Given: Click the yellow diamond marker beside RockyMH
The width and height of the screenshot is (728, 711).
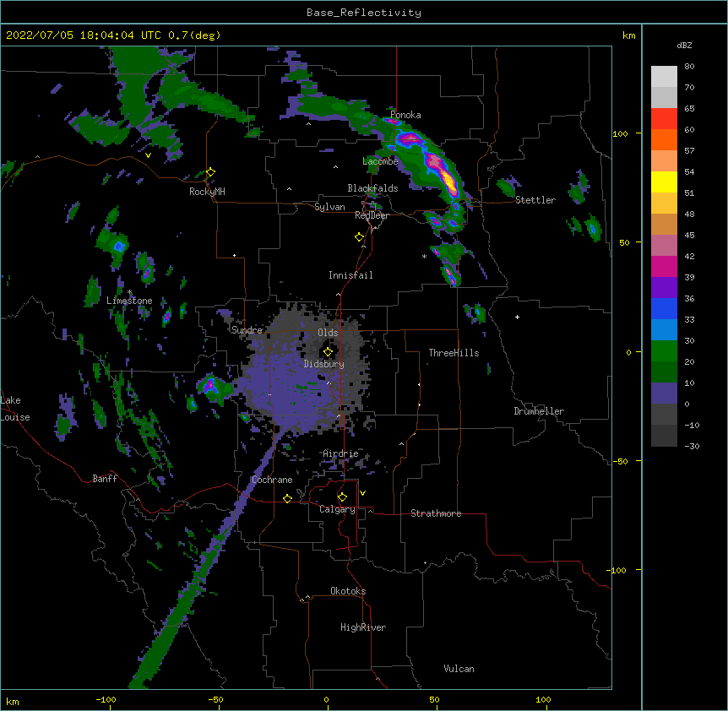Looking at the screenshot, I should pos(210,172).
